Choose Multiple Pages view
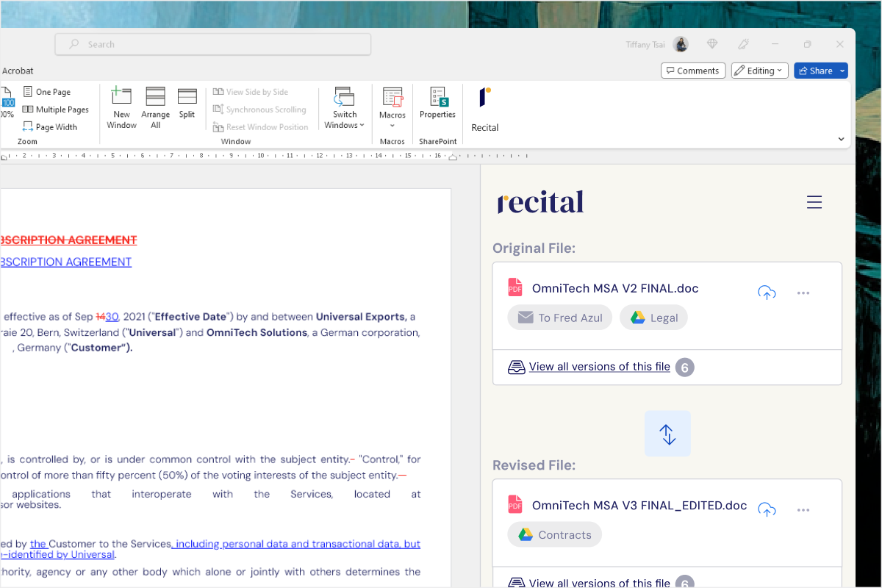Screen dimensions: 882x588 (x=55, y=110)
